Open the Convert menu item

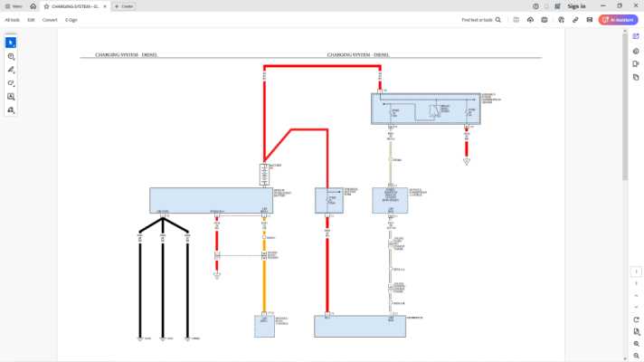click(50, 20)
